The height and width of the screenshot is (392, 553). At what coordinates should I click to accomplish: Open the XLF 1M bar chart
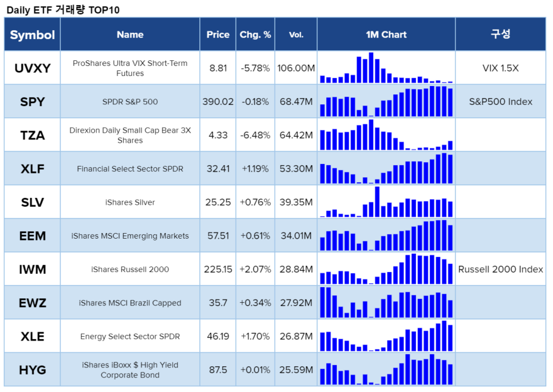click(x=386, y=168)
